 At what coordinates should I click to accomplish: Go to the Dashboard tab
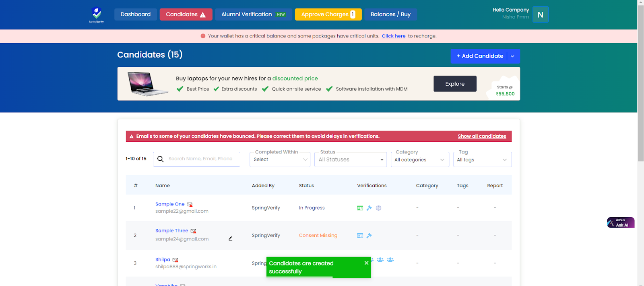click(136, 15)
